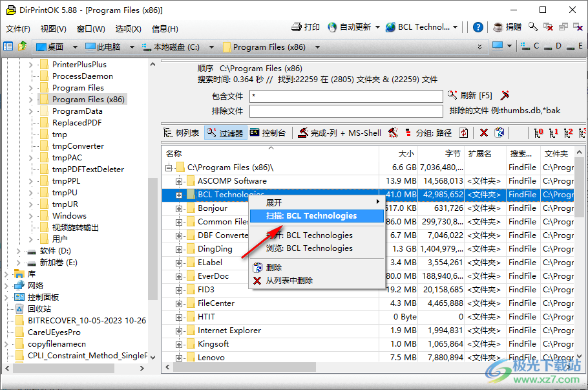Click the donate (捐赠) coffee cup icon
Screen dimensions: 588x390
[498, 27]
